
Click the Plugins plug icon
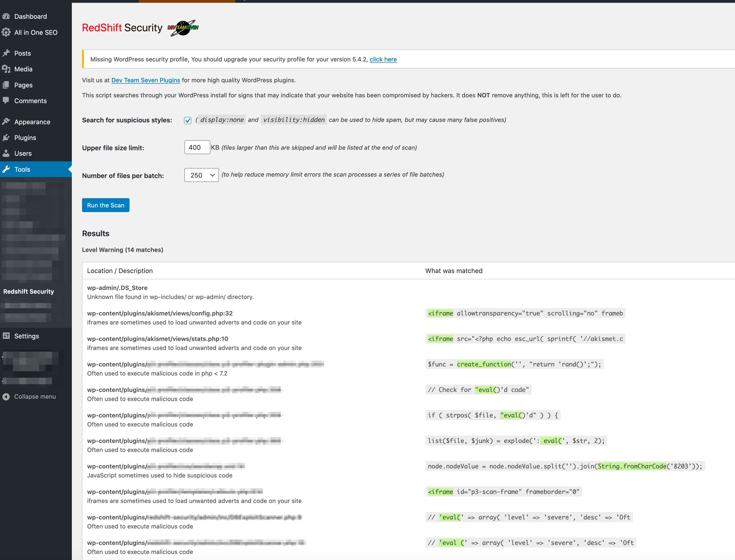[6, 138]
